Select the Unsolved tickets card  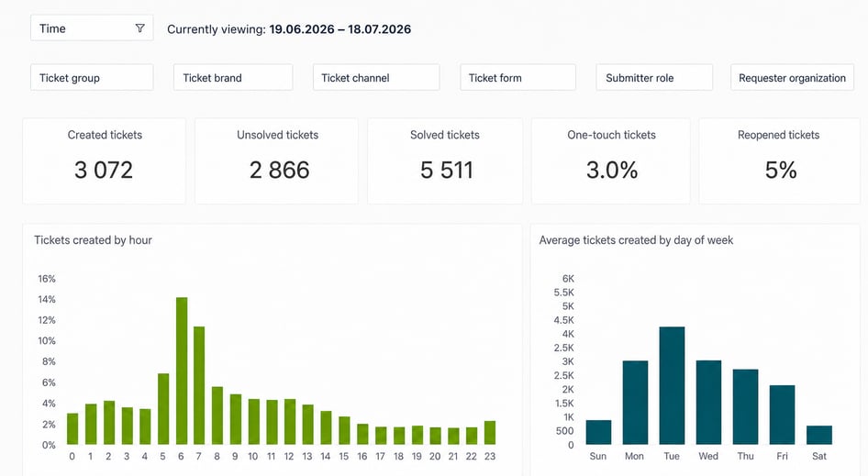coord(277,161)
